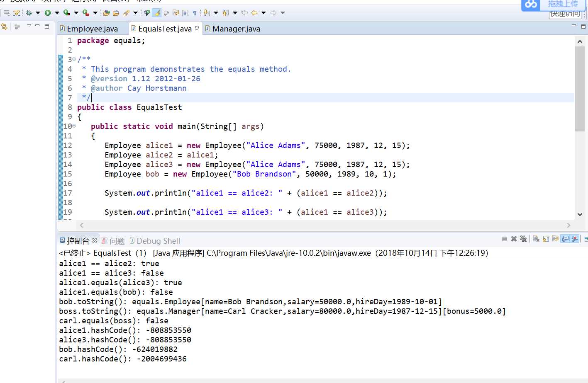
Task: Clear Console with the document-X icon
Action: point(536,239)
